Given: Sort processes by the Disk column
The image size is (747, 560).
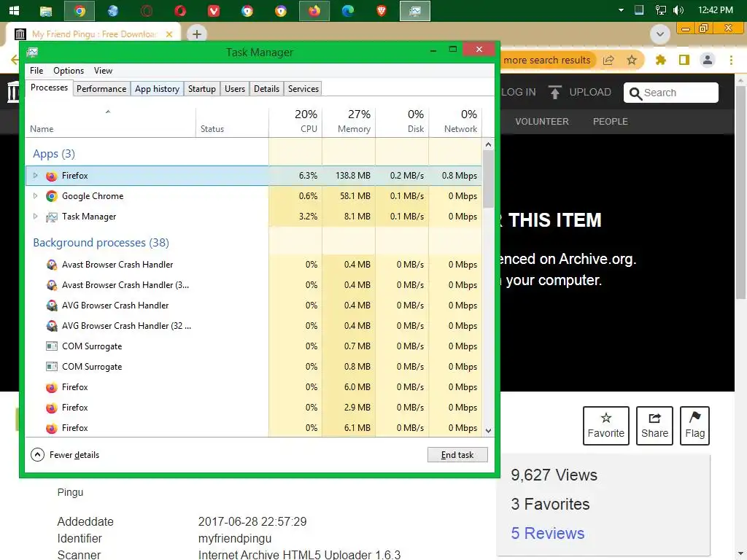Looking at the screenshot, I should 402,122.
